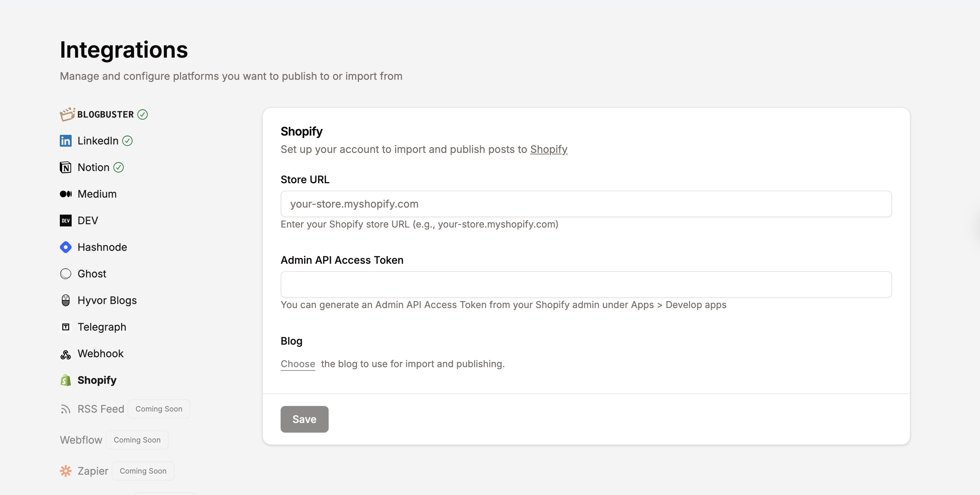This screenshot has width=980, height=495.
Task: Click the Integrations page heading
Action: [x=124, y=50]
